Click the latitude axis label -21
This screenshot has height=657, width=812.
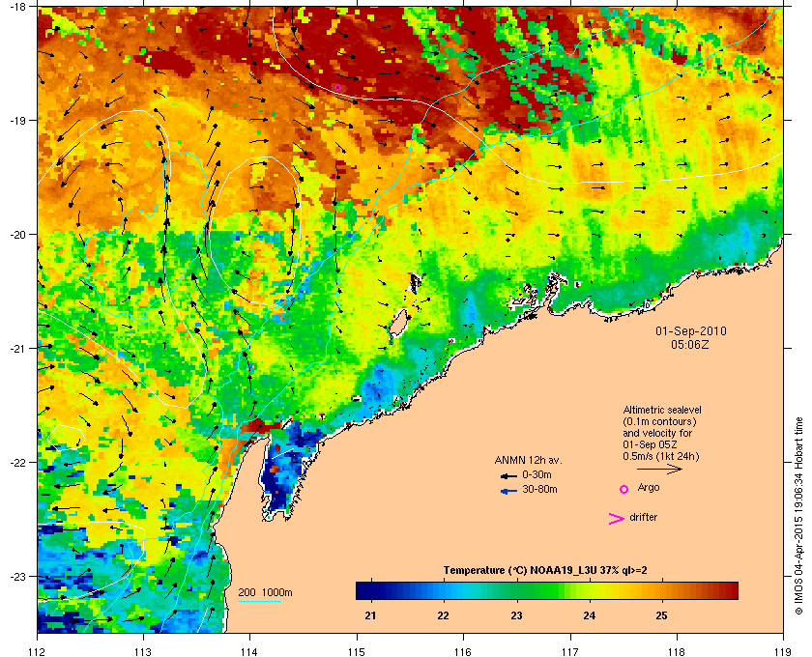[x=17, y=349]
